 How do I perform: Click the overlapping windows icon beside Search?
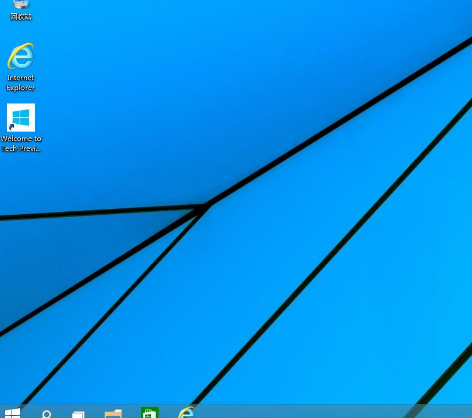(x=79, y=414)
